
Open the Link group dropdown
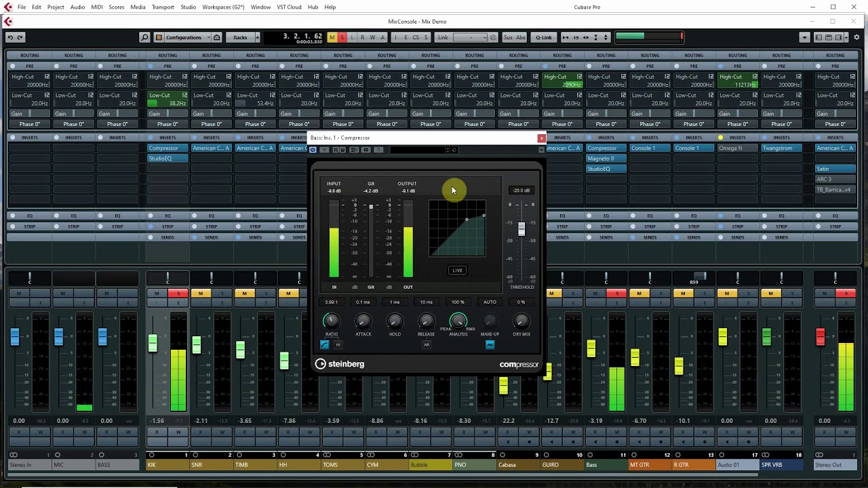(x=471, y=37)
